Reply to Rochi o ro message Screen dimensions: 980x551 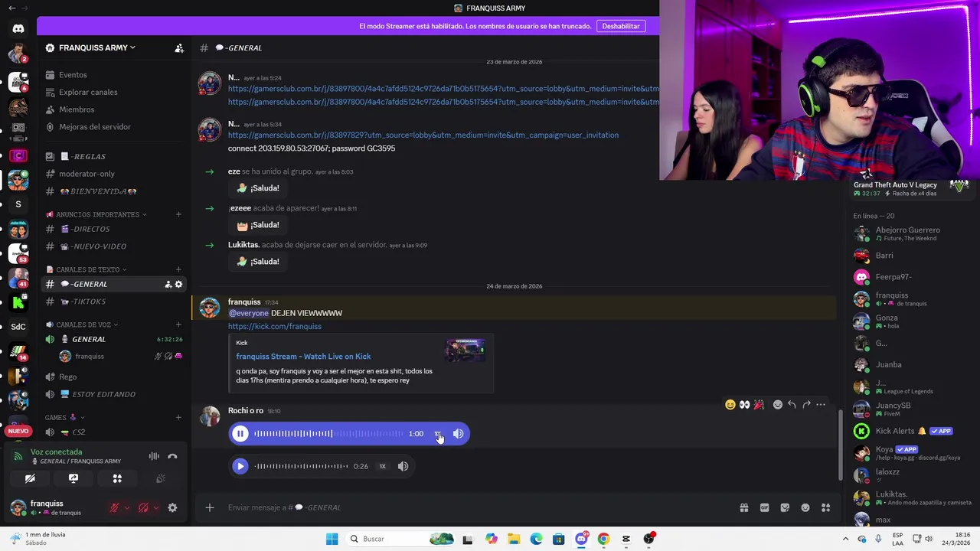[792, 404]
